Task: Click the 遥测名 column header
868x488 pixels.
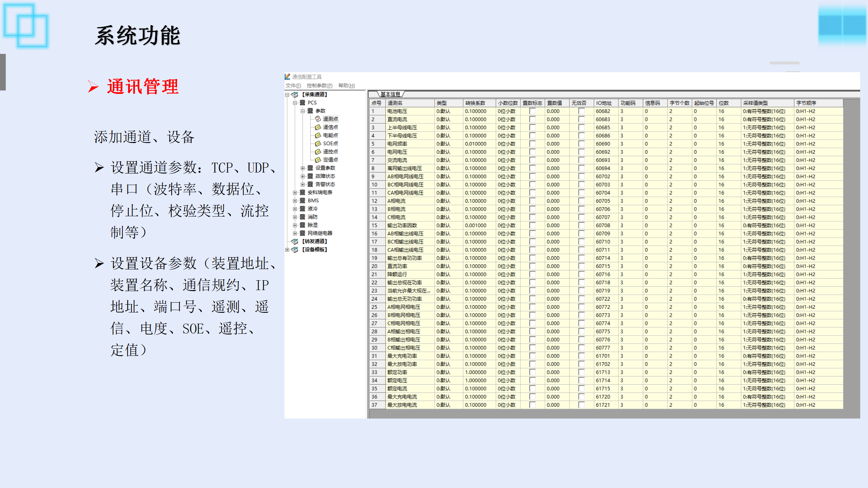Action: 410,103
